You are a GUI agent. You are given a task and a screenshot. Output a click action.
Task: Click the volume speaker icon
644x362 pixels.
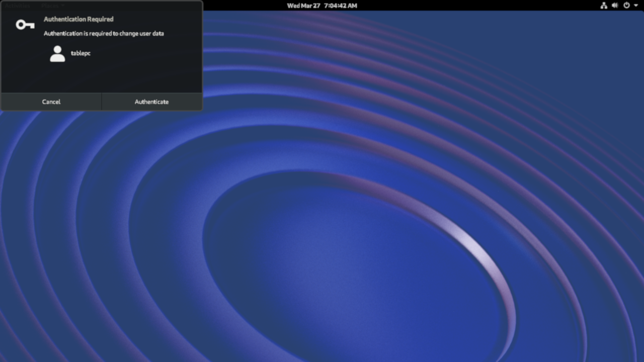pyautogui.click(x=615, y=6)
